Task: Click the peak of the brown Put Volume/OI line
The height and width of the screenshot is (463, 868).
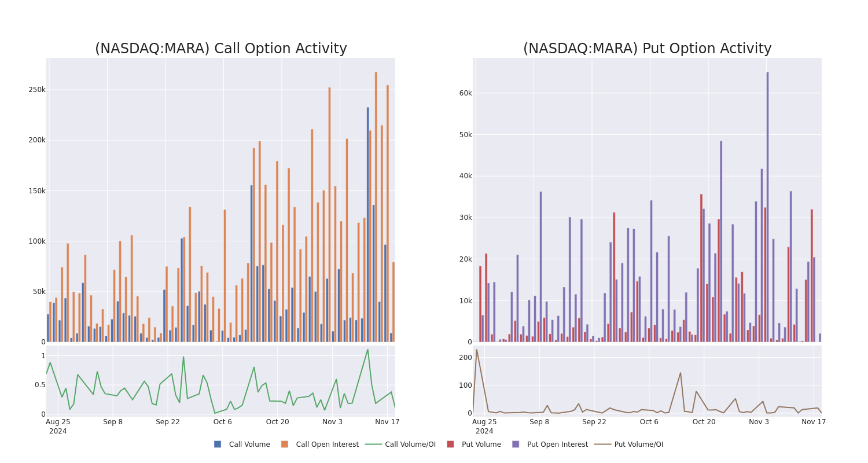Action: click(476, 350)
